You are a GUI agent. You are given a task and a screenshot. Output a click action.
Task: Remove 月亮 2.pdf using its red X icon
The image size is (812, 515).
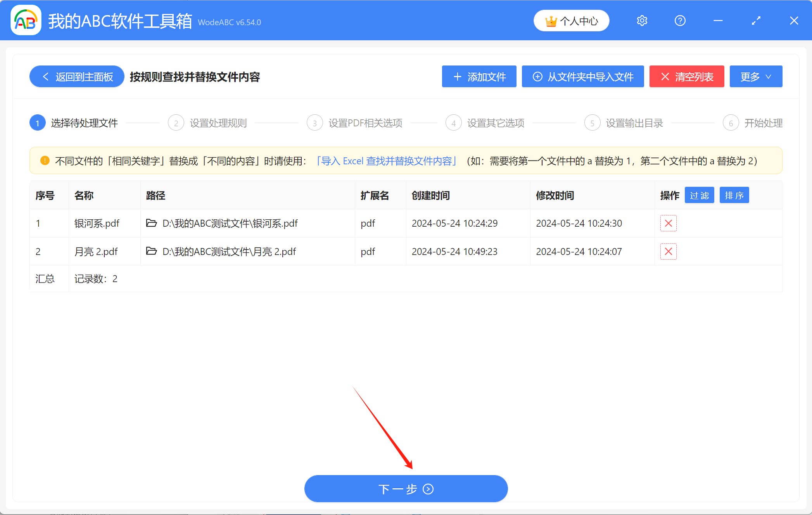click(668, 251)
